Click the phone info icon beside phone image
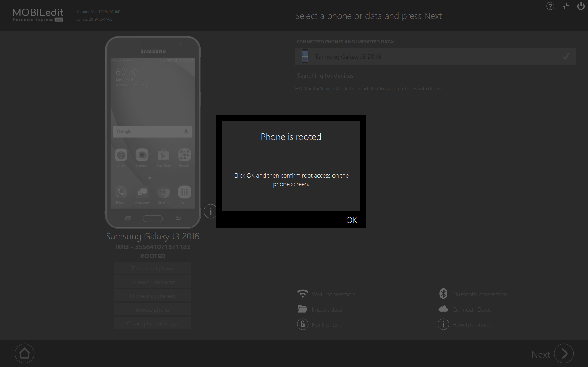The image size is (588, 367). pyautogui.click(x=211, y=211)
